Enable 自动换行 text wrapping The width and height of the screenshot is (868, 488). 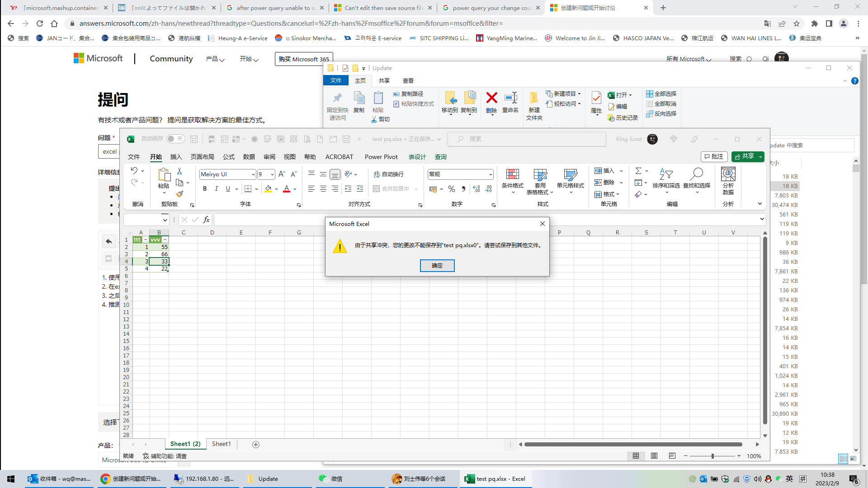coord(389,174)
